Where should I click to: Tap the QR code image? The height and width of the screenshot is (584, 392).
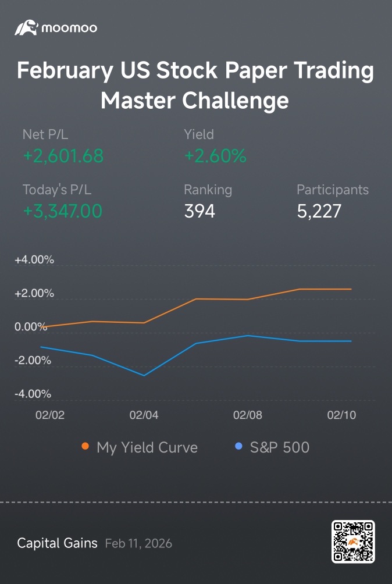click(x=353, y=541)
